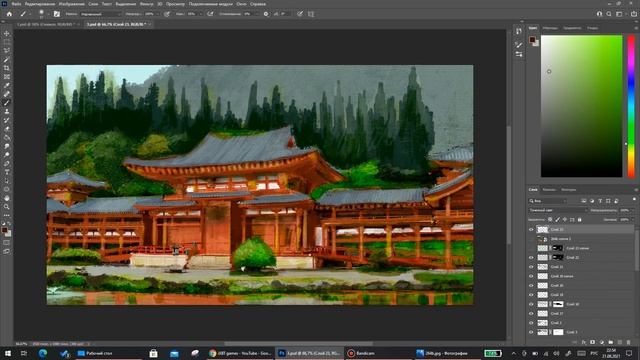
Task: Select the Zoom tool in left toolbar
Action: [7, 207]
